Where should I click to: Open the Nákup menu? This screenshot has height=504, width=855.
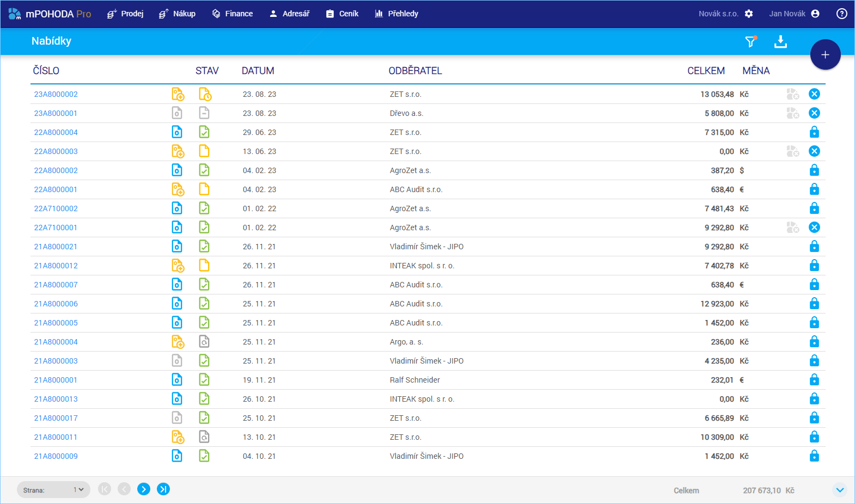click(x=177, y=14)
